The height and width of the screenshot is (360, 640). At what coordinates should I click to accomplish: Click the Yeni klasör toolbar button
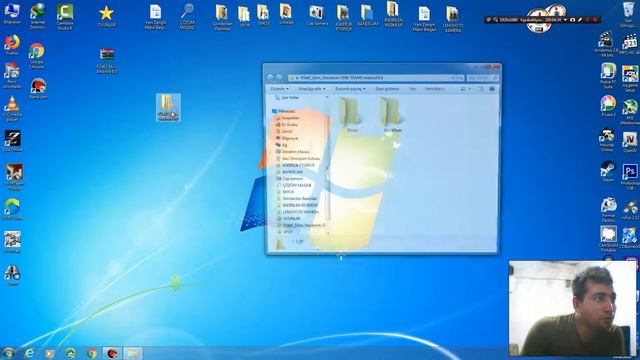tap(435, 89)
